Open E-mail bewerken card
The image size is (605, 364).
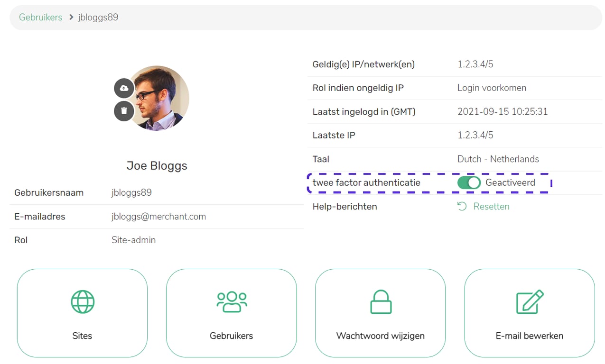530,313
